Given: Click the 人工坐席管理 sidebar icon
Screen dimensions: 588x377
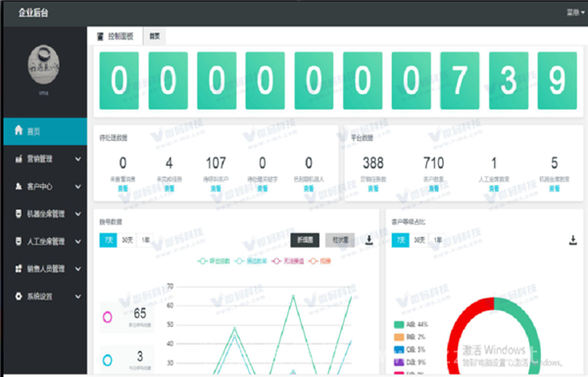Looking at the screenshot, I should [x=19, y=241].
